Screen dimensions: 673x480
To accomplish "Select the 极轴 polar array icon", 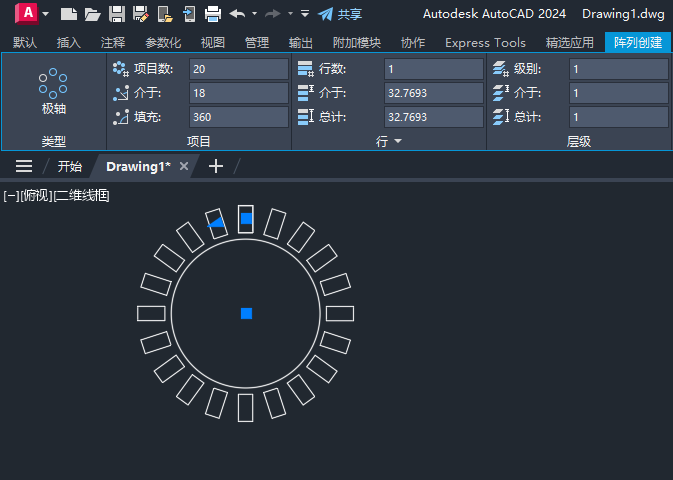I will tap(53, 92).
